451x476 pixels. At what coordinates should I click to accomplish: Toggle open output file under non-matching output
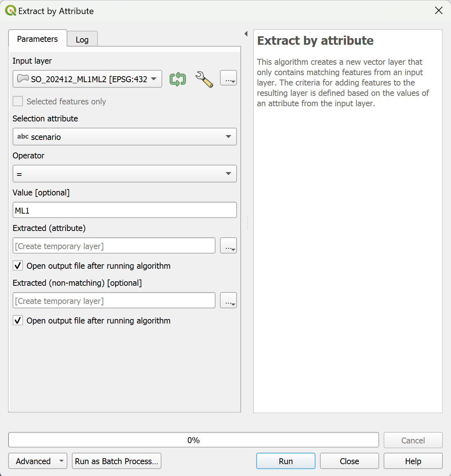click(18, 321)
